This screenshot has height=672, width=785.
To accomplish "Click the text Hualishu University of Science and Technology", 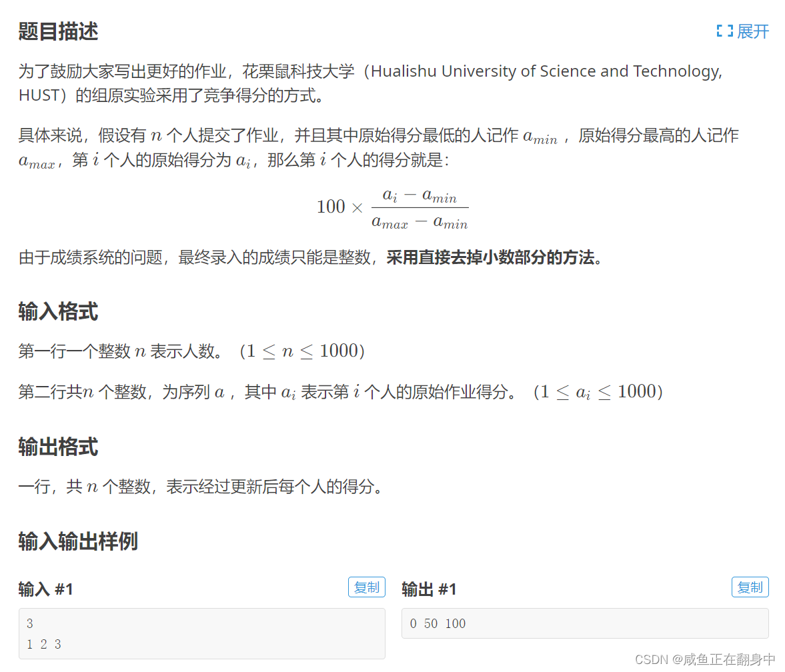I will 546,71.
